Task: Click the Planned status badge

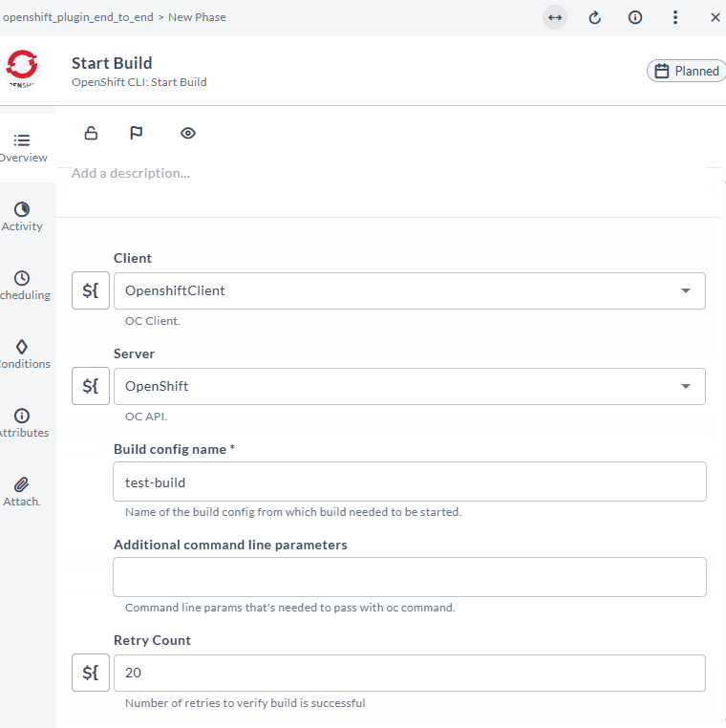Action: pos(687,71)
